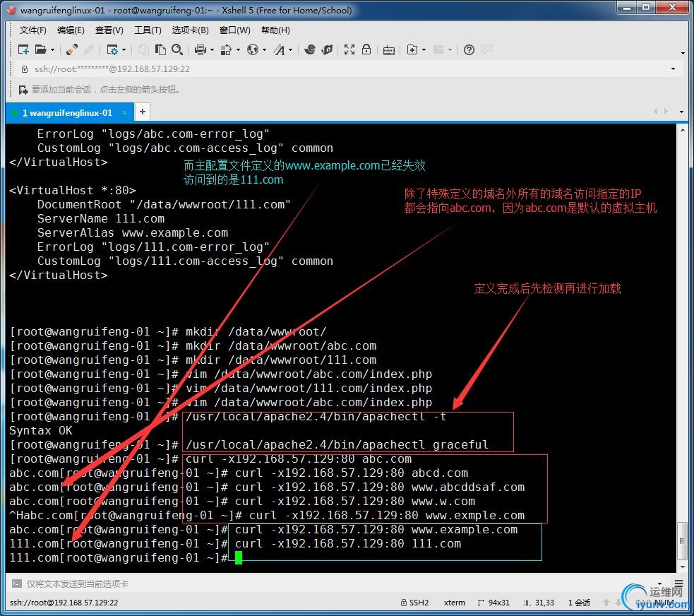Image resolution: width=694 pixels, height=616 pixels.
Task: Click the compose bar icon at left
Action: [x=17, y=584]
